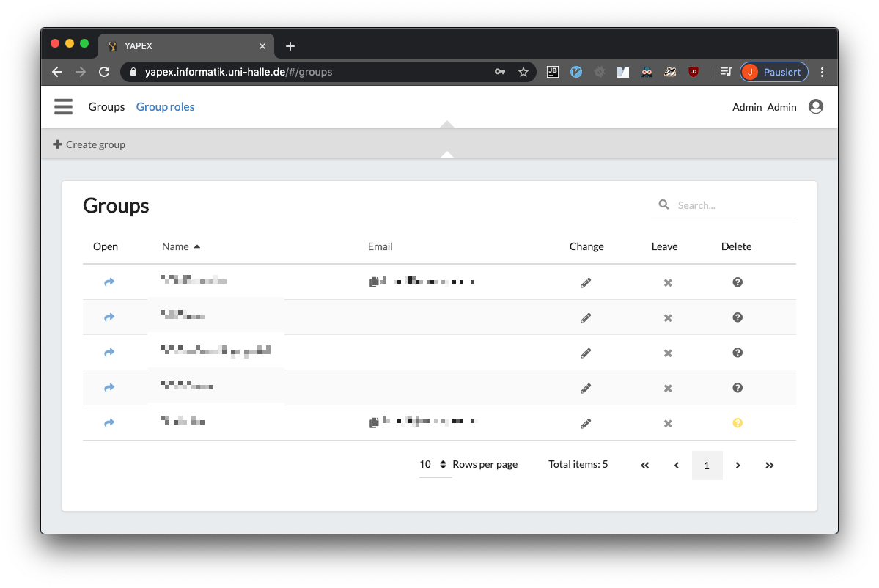879x588 pixels.
Task: Copy the last row's email address
Action: pyautogui.click(x=375, y=422)
